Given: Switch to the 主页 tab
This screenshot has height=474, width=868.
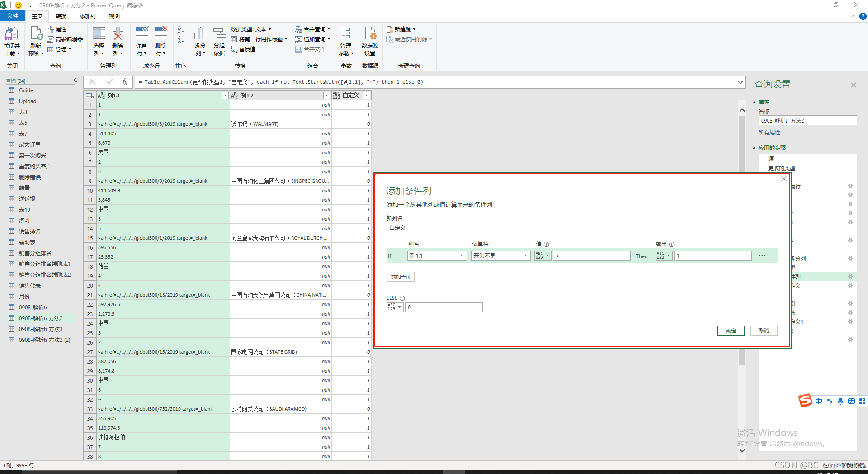Looking at the screenshot, I should pos(37,16).
